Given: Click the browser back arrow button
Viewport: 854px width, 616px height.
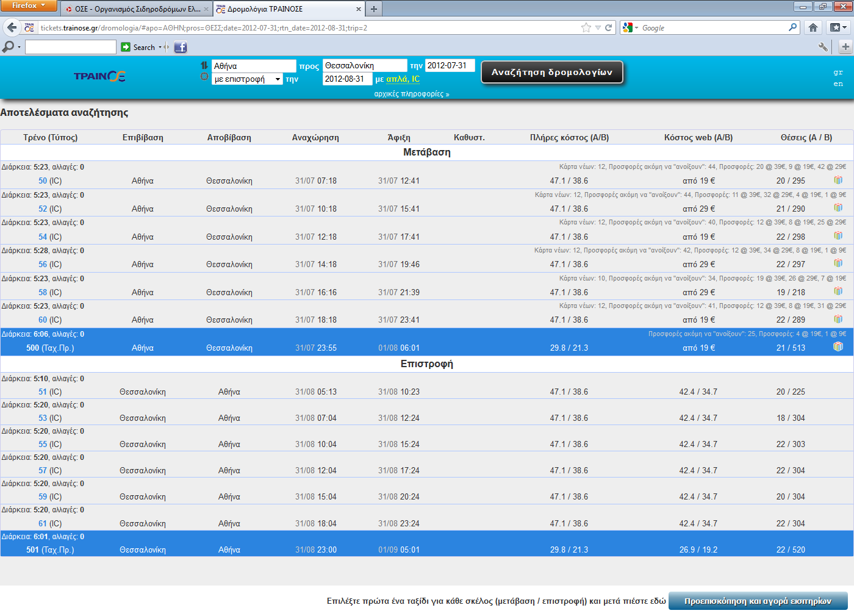Looking at the screenshot, I should point(12,27).
